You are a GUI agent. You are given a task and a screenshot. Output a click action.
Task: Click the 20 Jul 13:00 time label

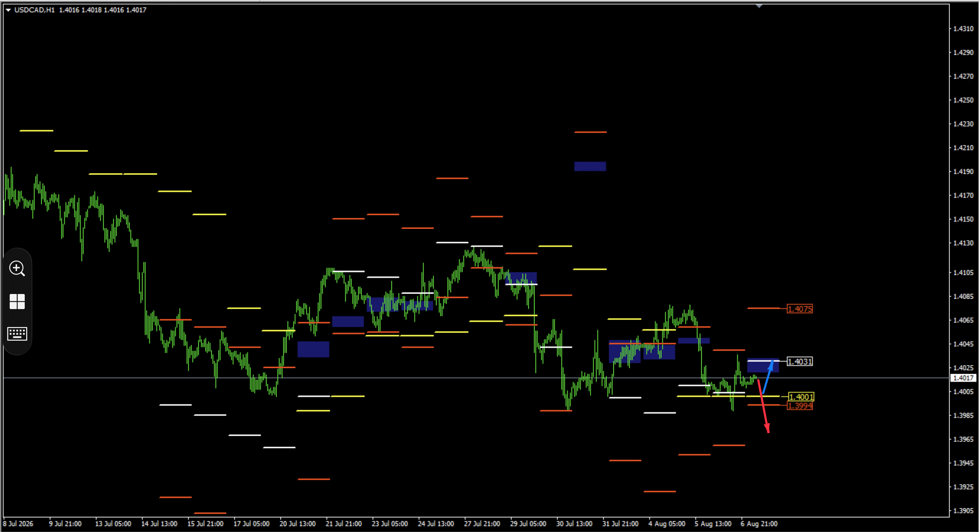297,524
